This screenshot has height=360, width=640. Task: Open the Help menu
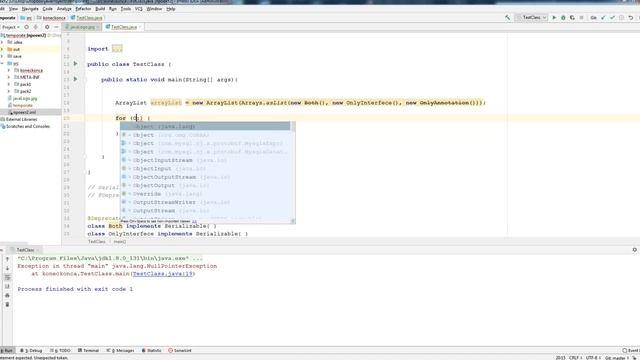click(x=171, y=9)
